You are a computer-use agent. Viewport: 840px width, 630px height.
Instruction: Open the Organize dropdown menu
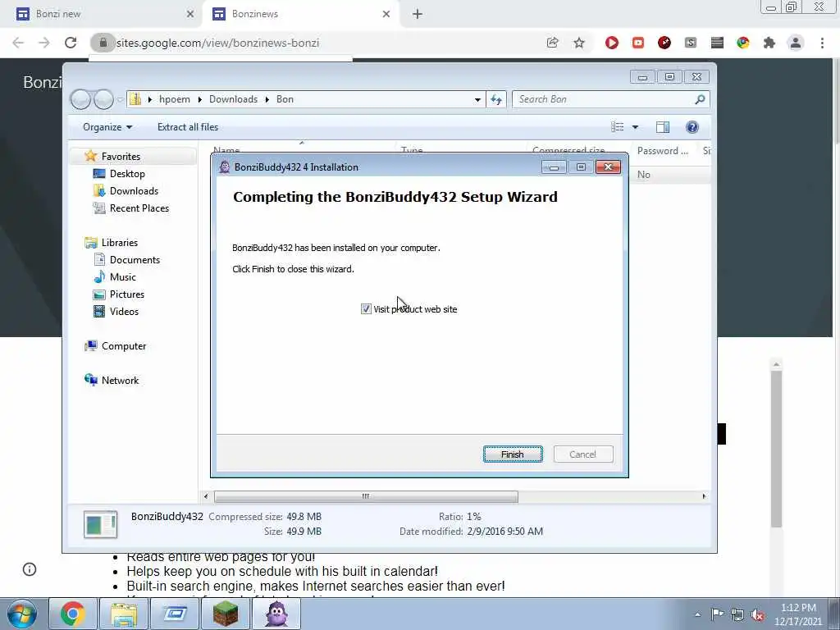(x=107, y=127)
